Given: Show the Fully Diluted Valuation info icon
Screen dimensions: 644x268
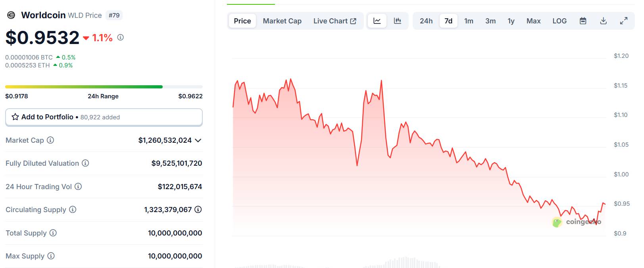Looking at the screenshot, I should pos(85,163).
